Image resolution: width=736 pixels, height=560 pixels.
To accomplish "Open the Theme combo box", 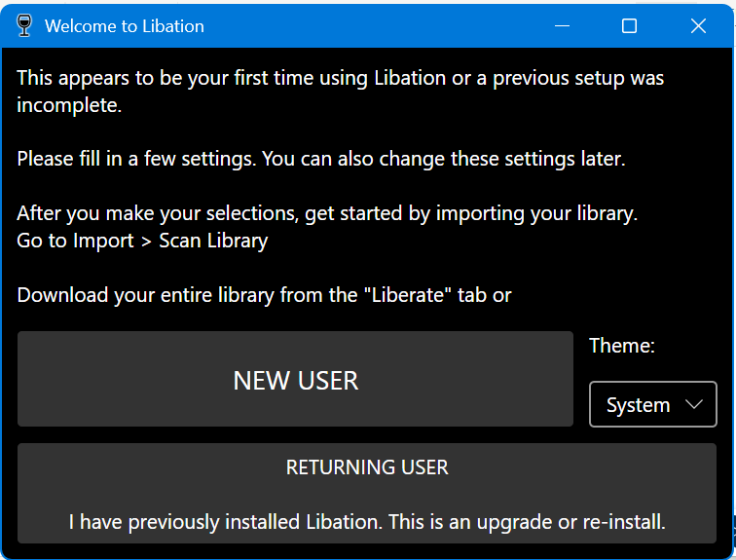I will (x=652, y=404).
